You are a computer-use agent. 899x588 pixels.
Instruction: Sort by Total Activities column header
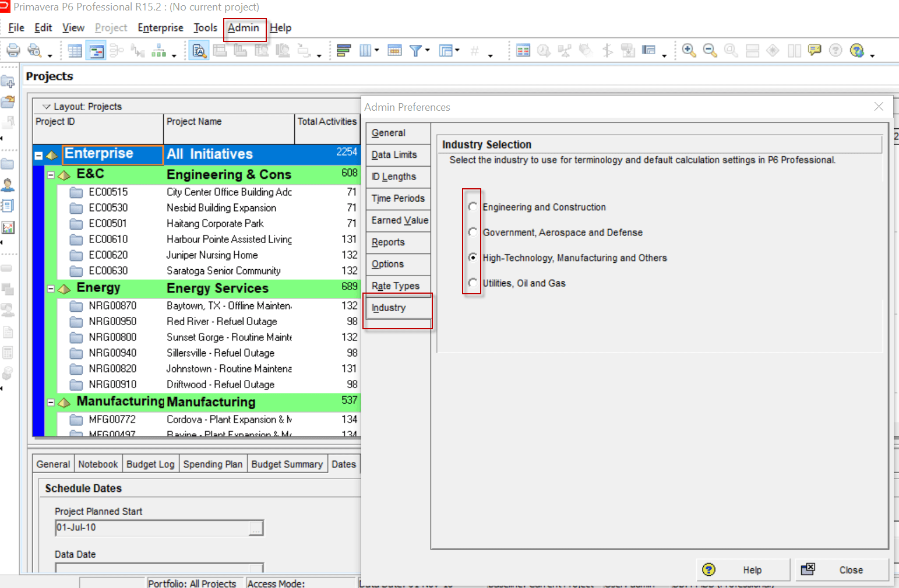coord(327,129)
